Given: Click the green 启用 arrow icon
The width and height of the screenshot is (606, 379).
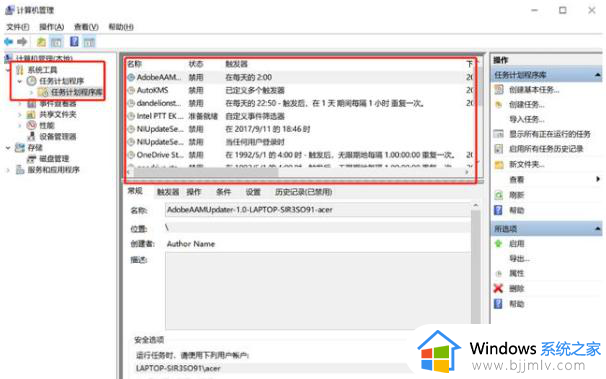Looking at the screenshot, I should (x=498, y=243).
